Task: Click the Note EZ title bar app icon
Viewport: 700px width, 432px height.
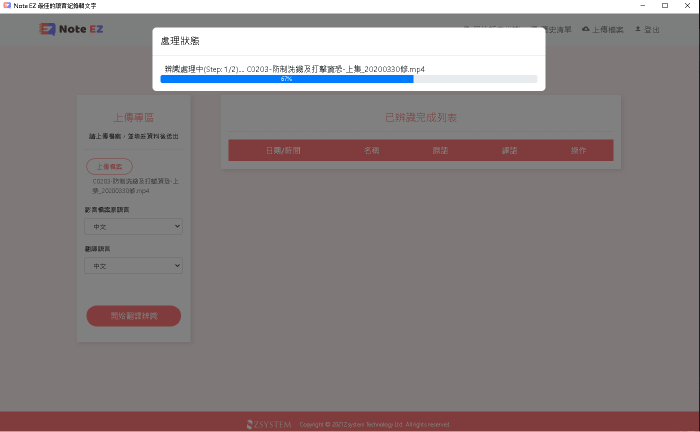Action: tap(7, 6)
